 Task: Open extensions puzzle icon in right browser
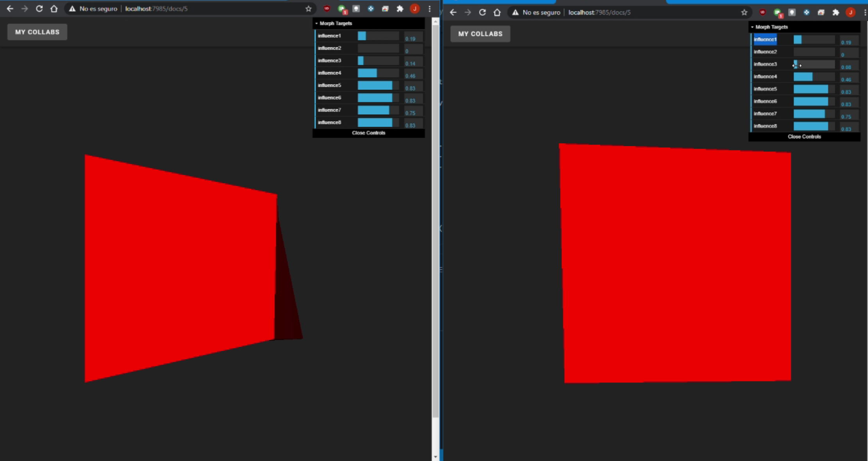pos(836,13)
